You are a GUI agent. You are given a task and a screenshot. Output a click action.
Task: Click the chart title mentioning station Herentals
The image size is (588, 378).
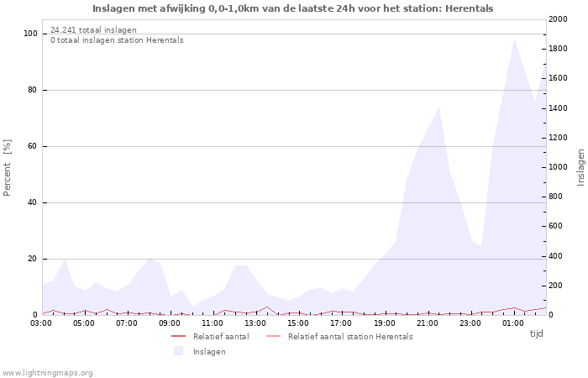click(x=293, y=8)
